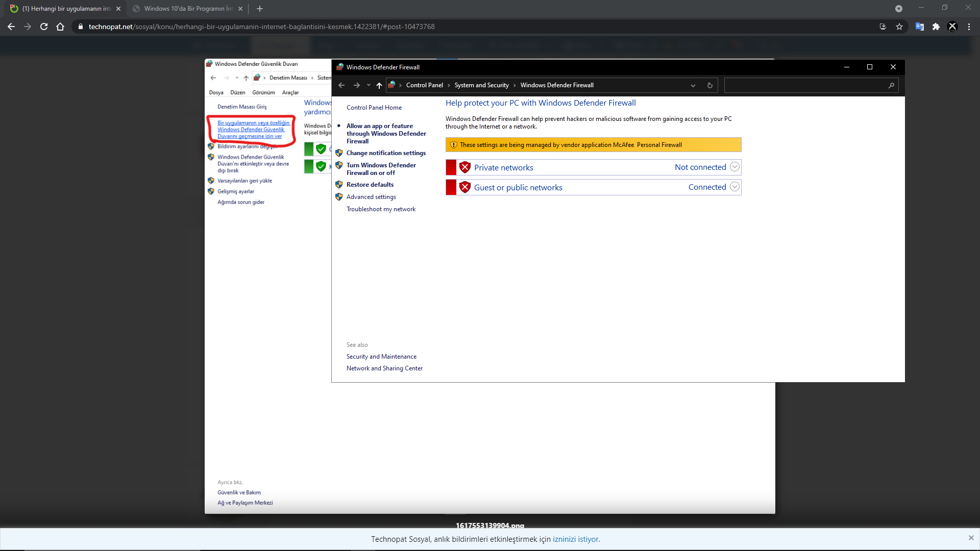Bookmark this page with the star icon
Screen dimensions: 980x551
899,27
